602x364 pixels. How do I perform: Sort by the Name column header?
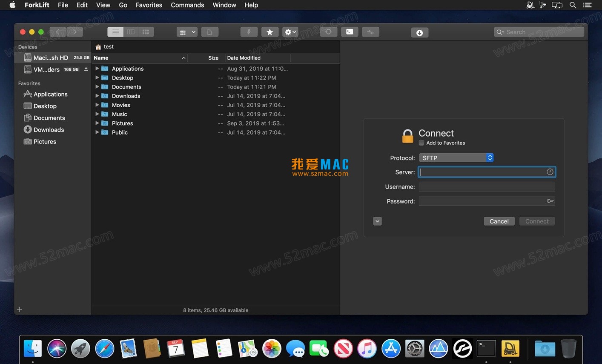140,58
